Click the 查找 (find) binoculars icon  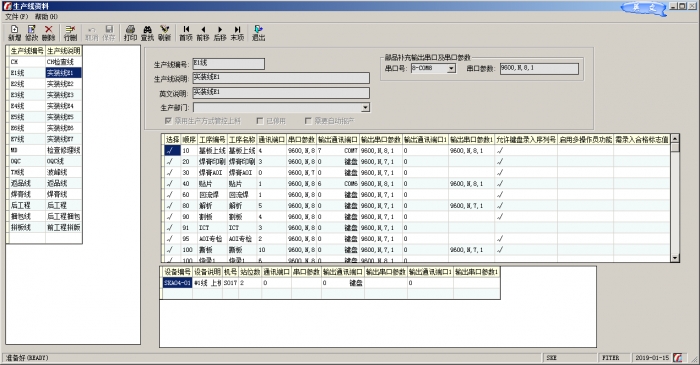147,33
